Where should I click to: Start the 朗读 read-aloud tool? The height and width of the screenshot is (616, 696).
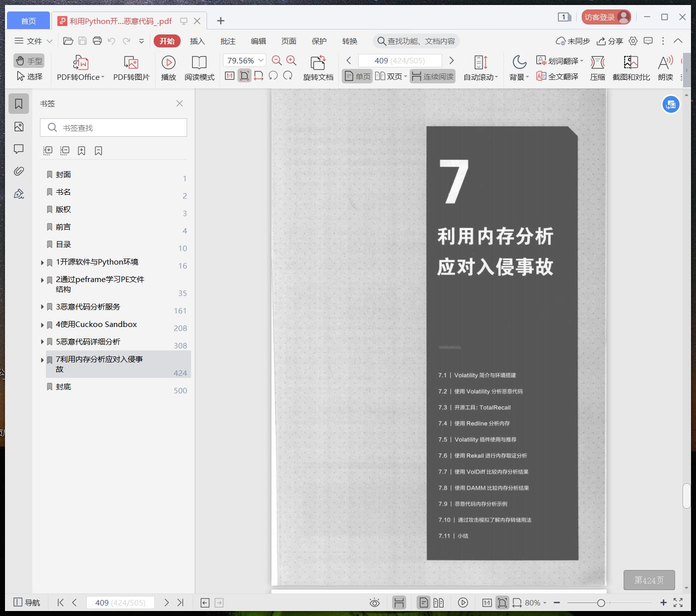point(666,68)
